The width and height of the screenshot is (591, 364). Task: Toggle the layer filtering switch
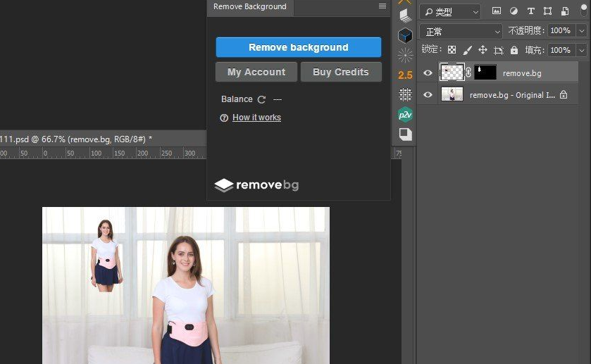(x=584, y=10)
